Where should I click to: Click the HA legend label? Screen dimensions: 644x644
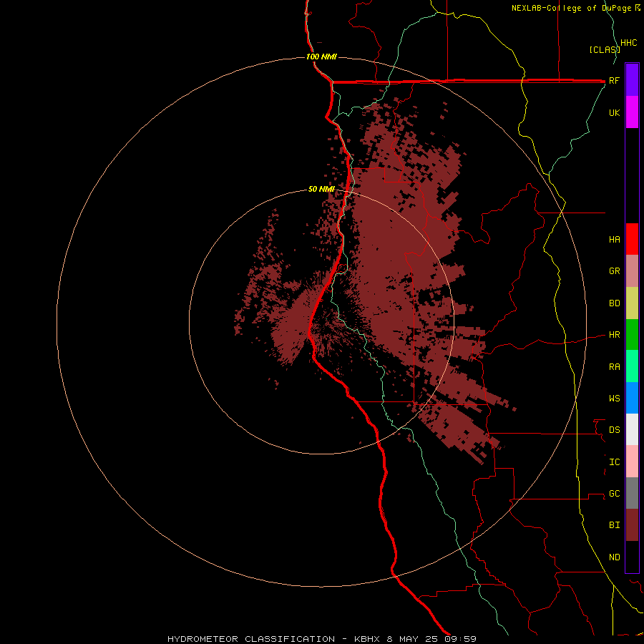pyautogui.click(x=614, y=239)
